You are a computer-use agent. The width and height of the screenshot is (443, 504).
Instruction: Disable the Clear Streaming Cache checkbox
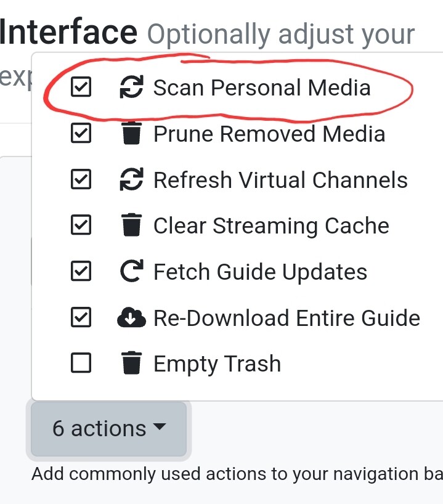(x=81, y=226)
